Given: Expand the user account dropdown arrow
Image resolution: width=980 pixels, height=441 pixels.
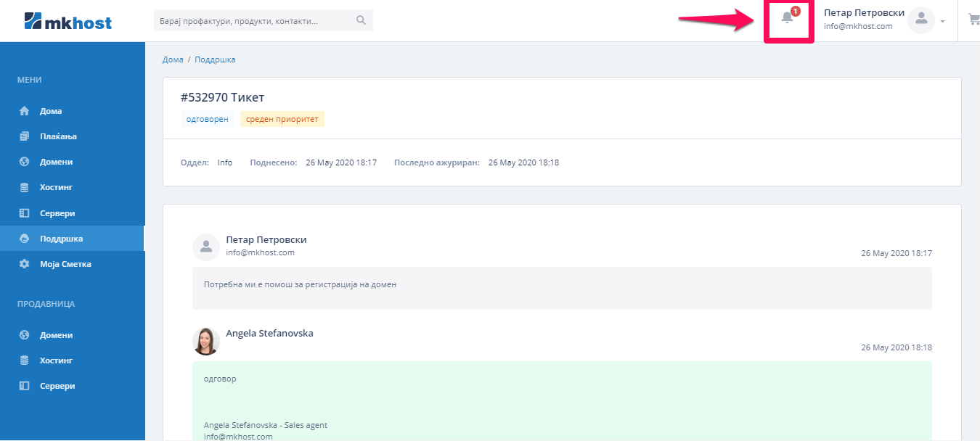Looking at the screenshot, I should [942, 21].
